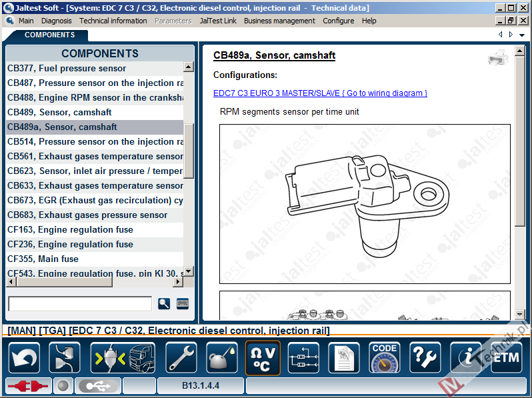This screenshot has width=532, height=398.
Task: Click the document report icon
Action: click(x=344, y=358)
